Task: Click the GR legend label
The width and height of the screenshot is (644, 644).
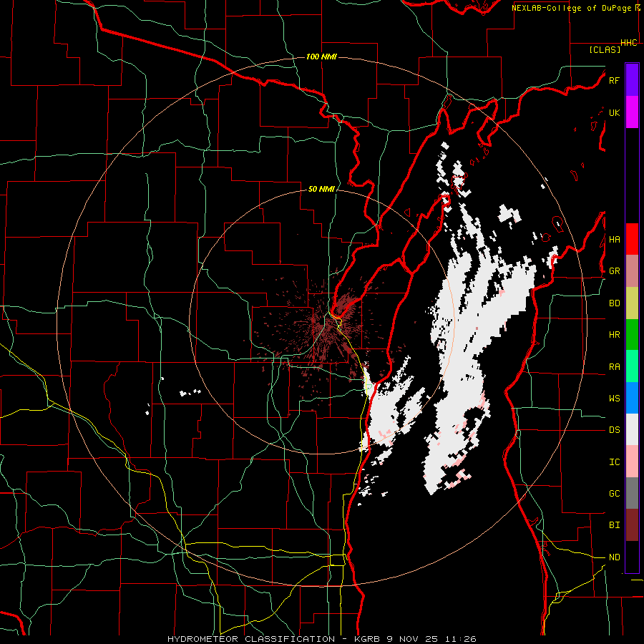Action: click(x=614, y=271)
